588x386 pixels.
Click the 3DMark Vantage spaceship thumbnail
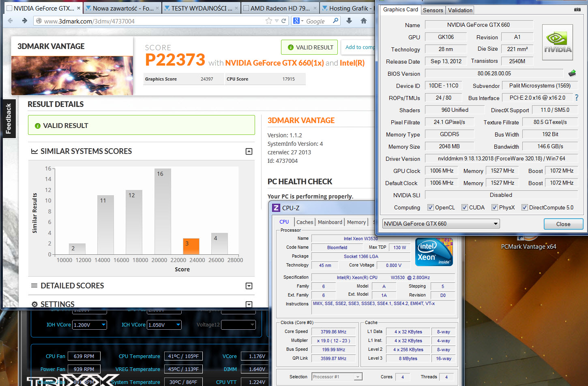click(x=72, y=76)
